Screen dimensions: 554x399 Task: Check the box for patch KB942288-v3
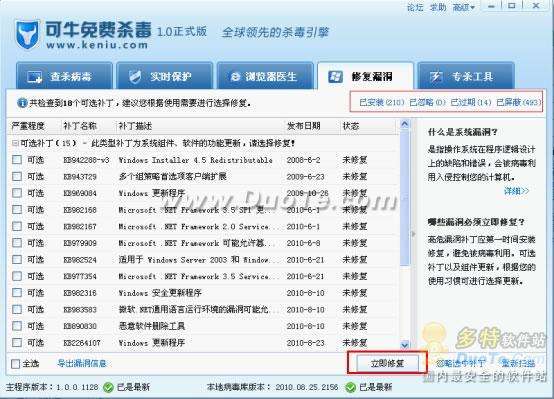(17, 160)
